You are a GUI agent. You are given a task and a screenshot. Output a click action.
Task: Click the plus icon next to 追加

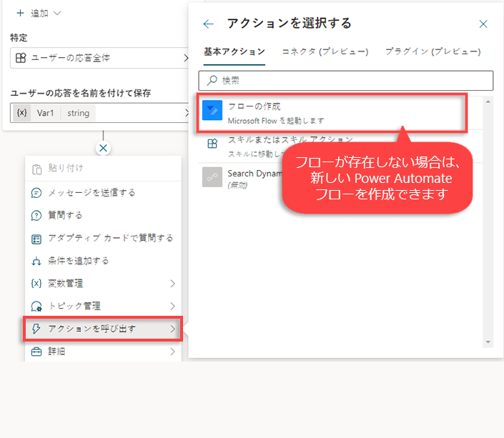click(20, 13)
